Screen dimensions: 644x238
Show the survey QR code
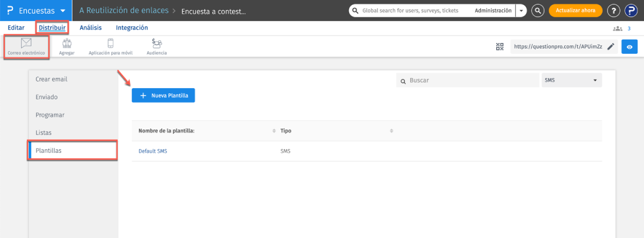pos(500,47)
